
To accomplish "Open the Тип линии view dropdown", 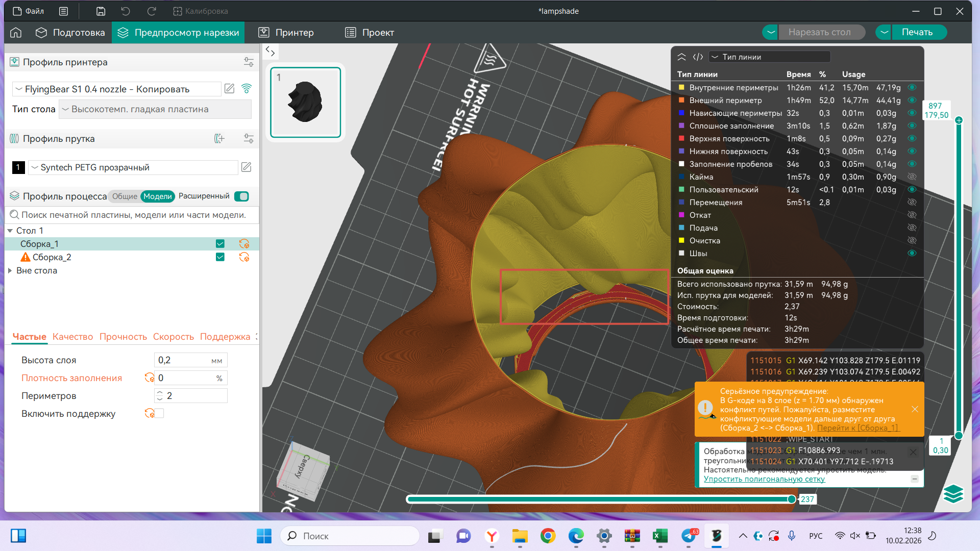I will [x=770, y=57].
